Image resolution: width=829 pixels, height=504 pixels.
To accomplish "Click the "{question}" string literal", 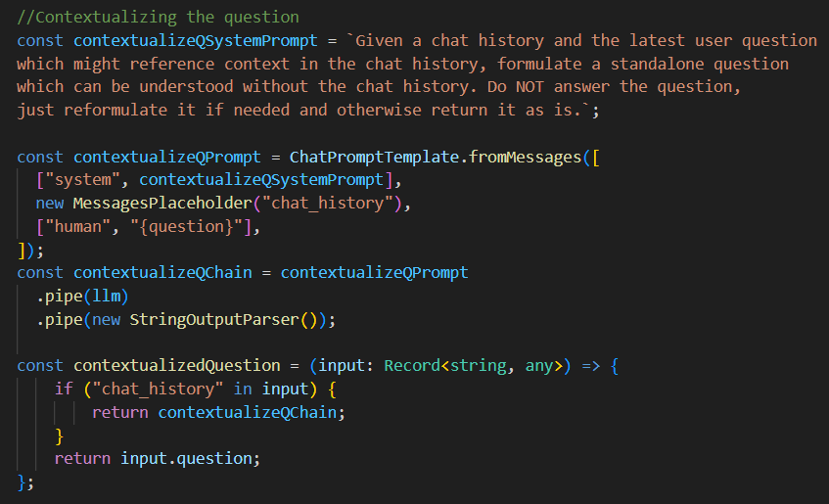I will point(186,226).
